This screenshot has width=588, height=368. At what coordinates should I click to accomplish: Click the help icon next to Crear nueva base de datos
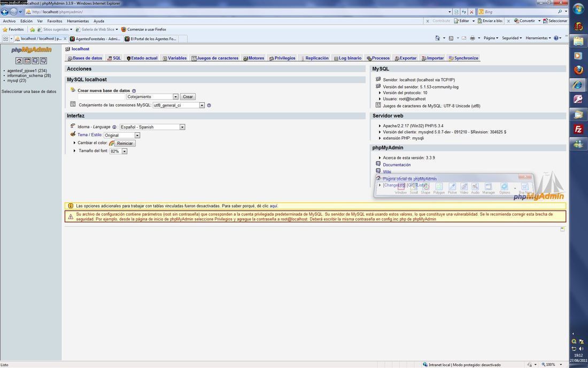point(134,91)
